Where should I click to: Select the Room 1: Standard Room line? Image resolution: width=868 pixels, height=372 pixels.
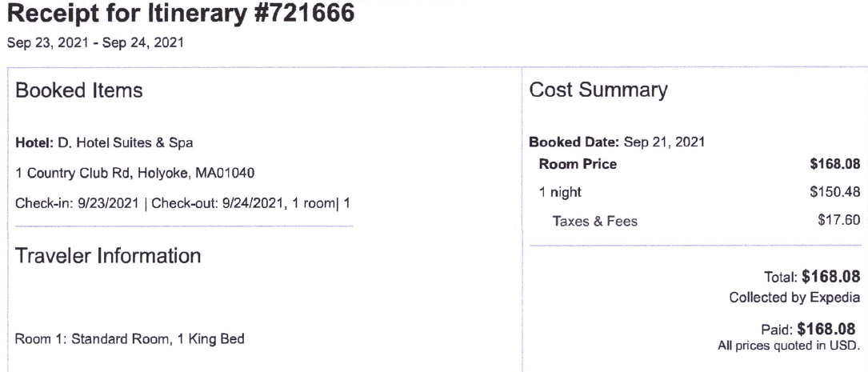(x=130, y=338)
